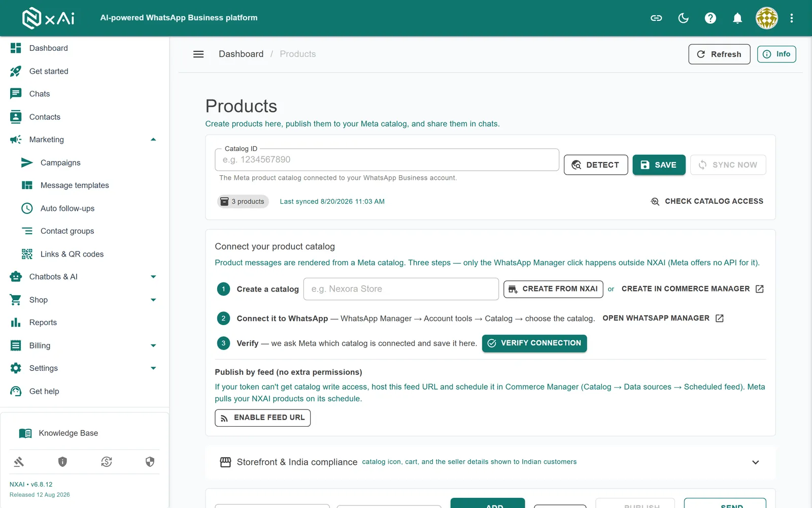Click the Last synced timestamp text

point(332,202)
